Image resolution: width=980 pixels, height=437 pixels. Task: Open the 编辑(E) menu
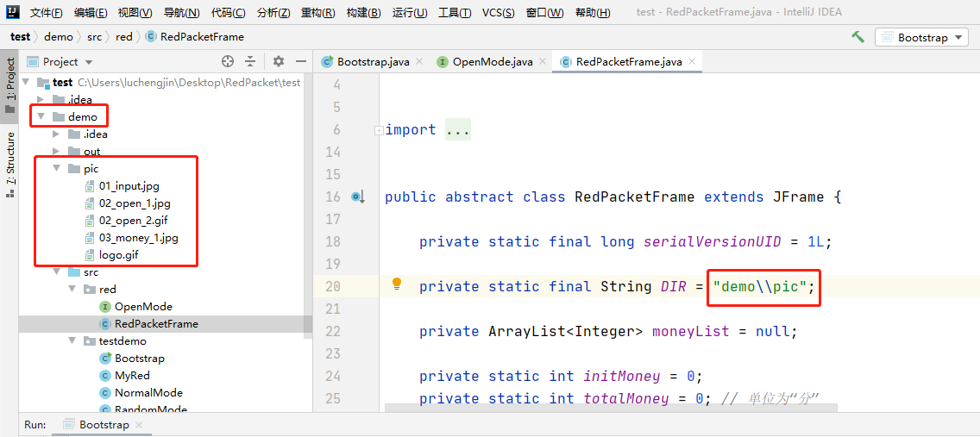tap(90, 12)
